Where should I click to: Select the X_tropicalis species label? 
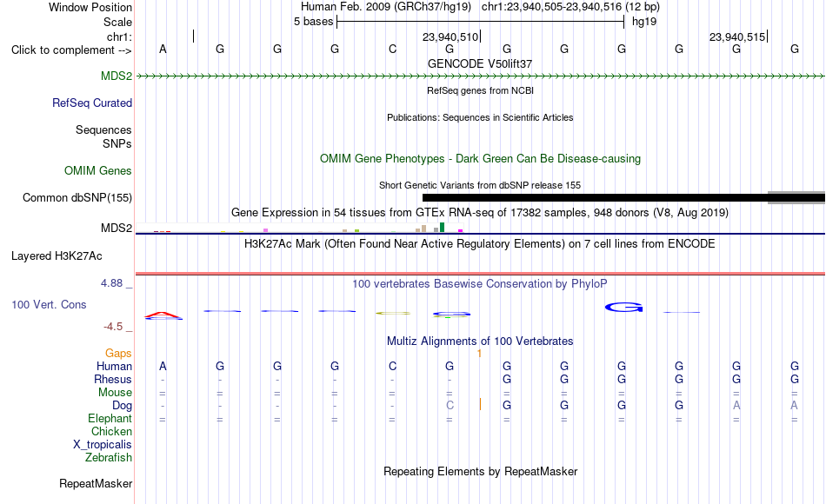(x=103, y=445)
